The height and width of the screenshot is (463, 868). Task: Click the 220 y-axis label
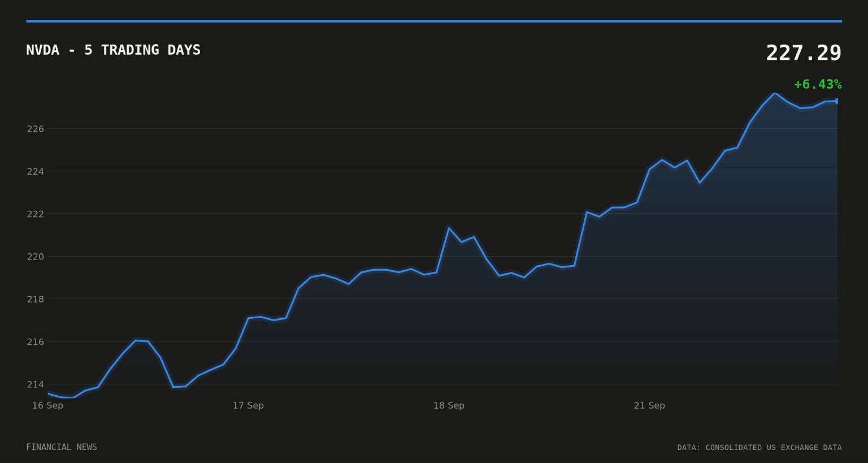tap(35, 257)
